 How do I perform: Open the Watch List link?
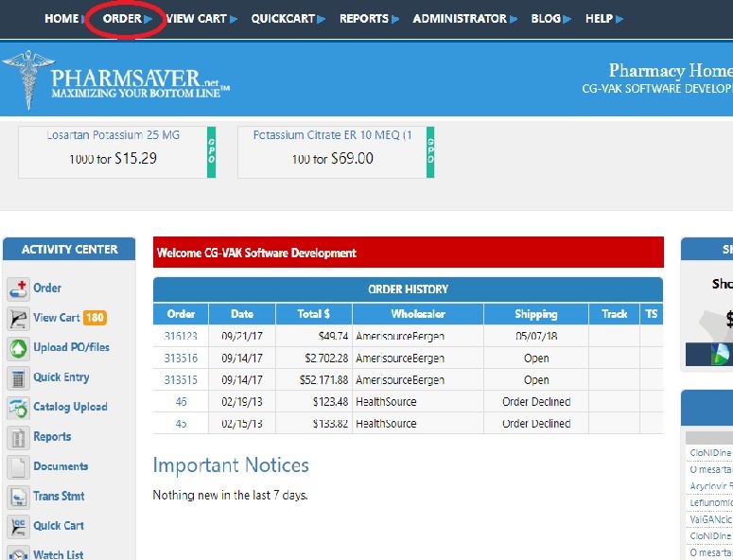[59, 555]
